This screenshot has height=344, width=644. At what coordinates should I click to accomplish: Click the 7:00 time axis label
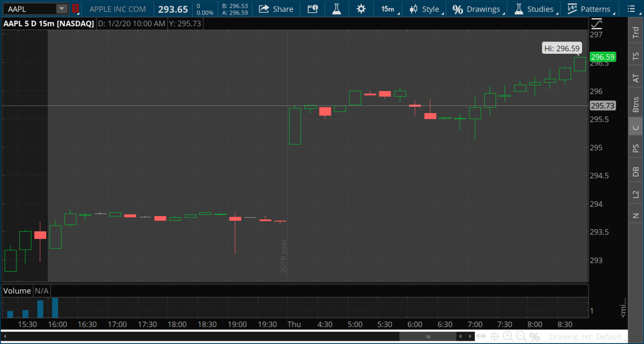coord(475,324)
